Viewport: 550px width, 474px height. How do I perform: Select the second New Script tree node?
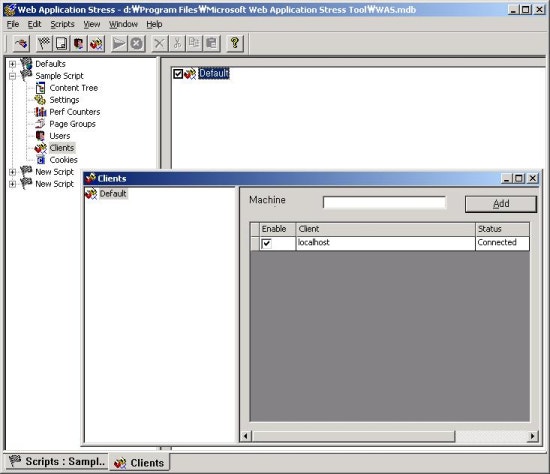tap(54, 184)
